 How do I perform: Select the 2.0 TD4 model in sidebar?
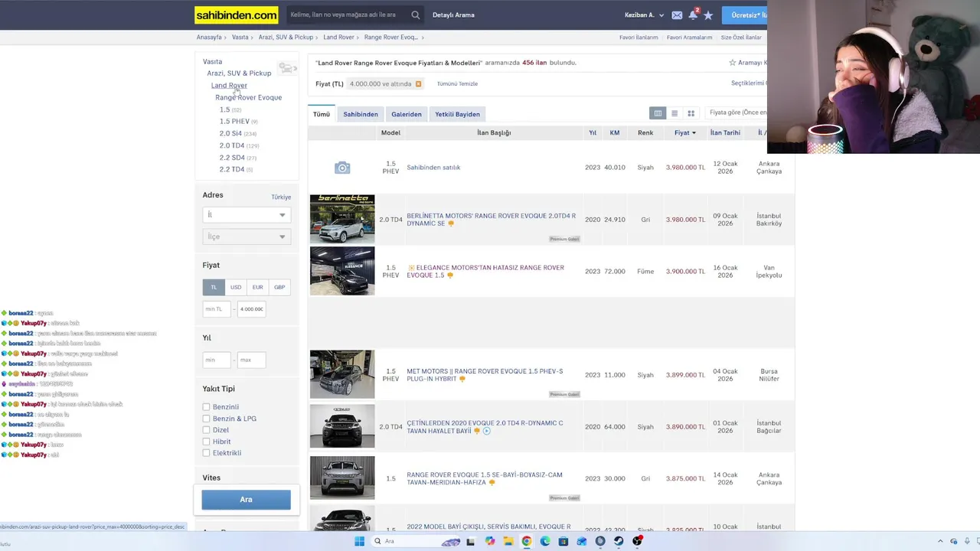click(x=232, y=145)
